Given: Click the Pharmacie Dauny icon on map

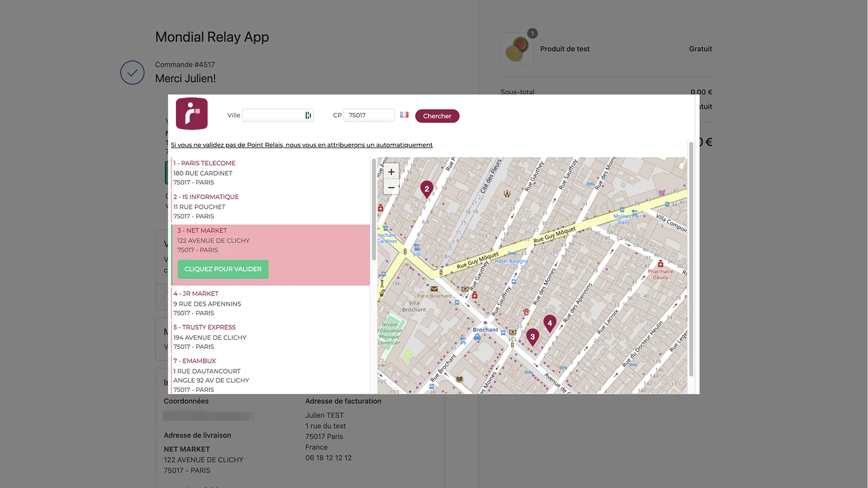Looking at the screenshot, I should 660,264.
